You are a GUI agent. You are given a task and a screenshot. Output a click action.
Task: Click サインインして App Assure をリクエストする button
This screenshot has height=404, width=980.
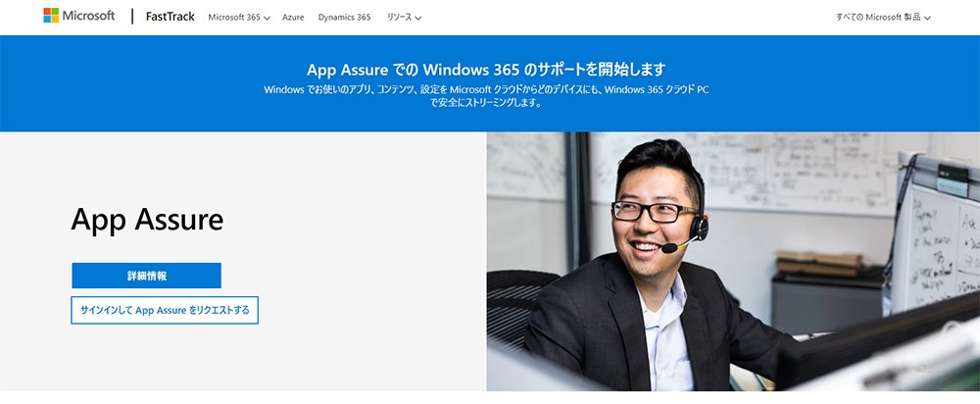pos(165,310)
